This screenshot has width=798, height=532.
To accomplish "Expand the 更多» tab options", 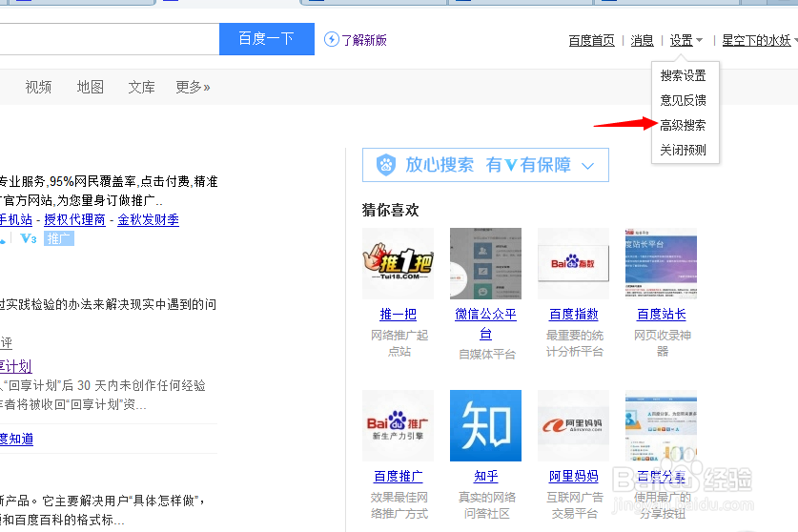I will (x=193, y=87).
